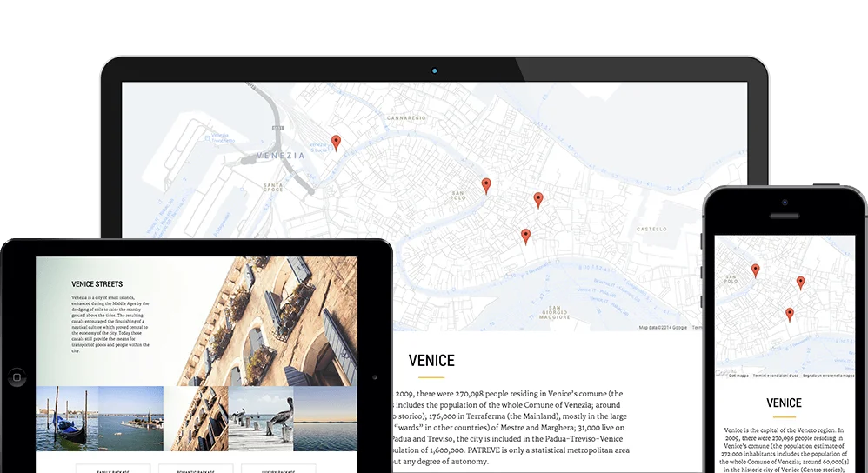The image size is (868, 473).
Task: Click the Venezia S. Lucia station label
Action: pyautogui.click(x=319, y=148)
